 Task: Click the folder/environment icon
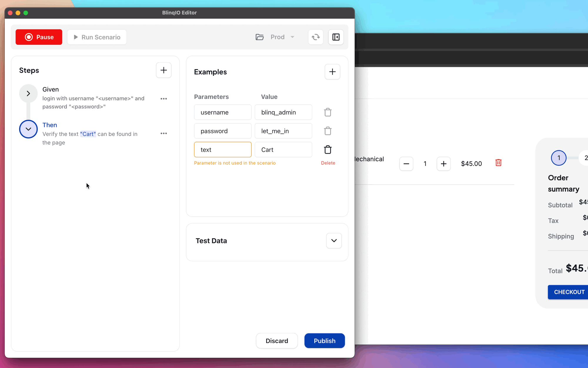coord(260,37)
